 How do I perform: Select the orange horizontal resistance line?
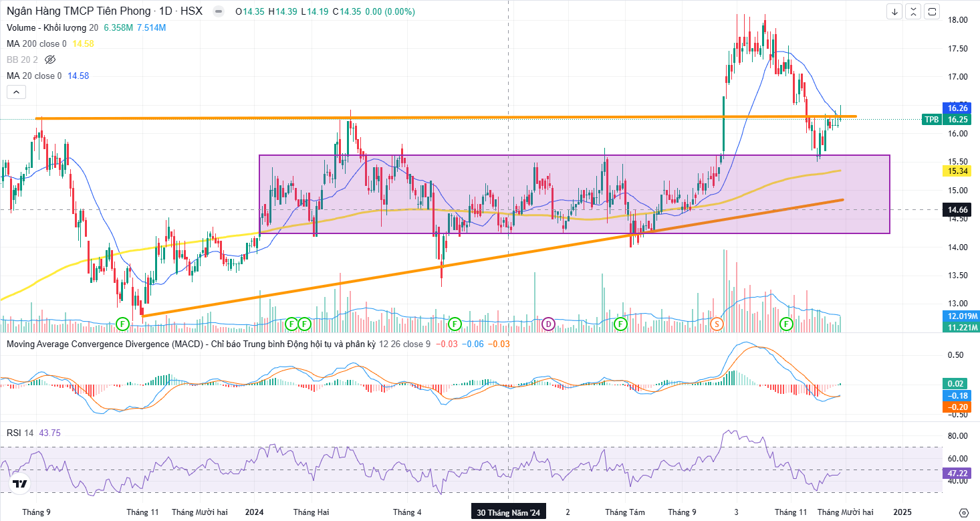coord(446,118)
